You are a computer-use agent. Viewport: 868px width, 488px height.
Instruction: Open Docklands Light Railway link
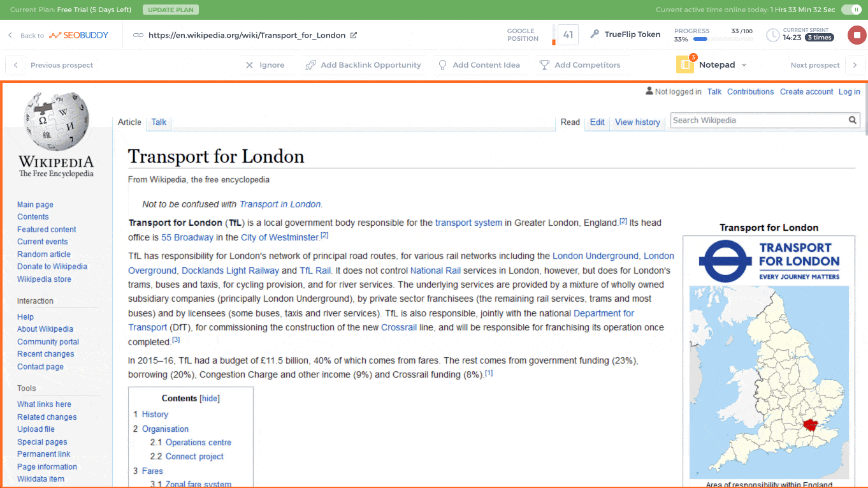point(231,270)
